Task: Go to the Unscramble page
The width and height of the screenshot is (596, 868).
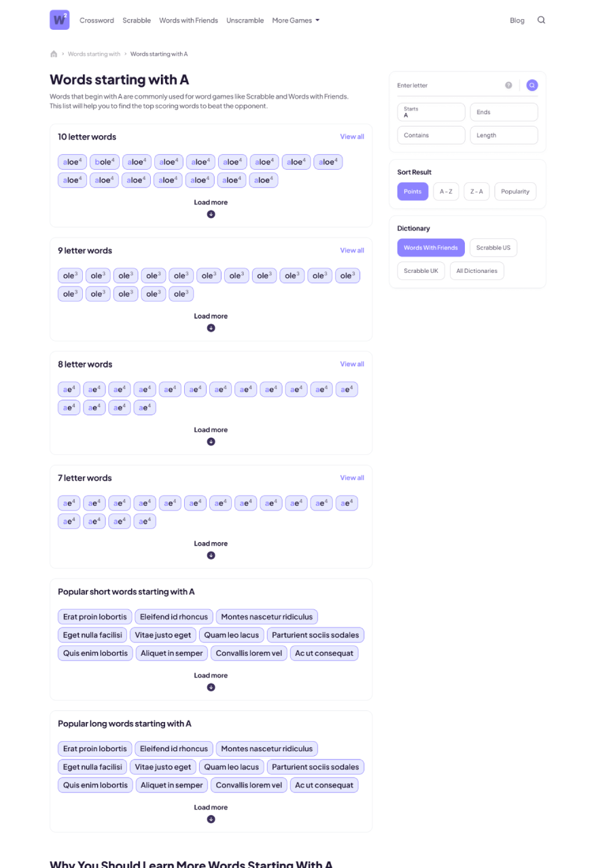Action: point(245,20)
